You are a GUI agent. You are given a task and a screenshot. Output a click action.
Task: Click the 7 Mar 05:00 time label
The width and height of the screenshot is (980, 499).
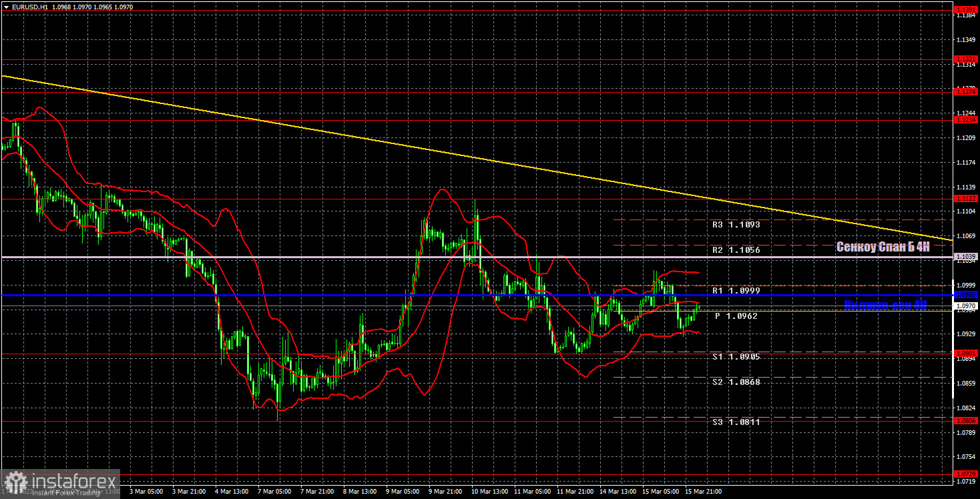(274, 492)
